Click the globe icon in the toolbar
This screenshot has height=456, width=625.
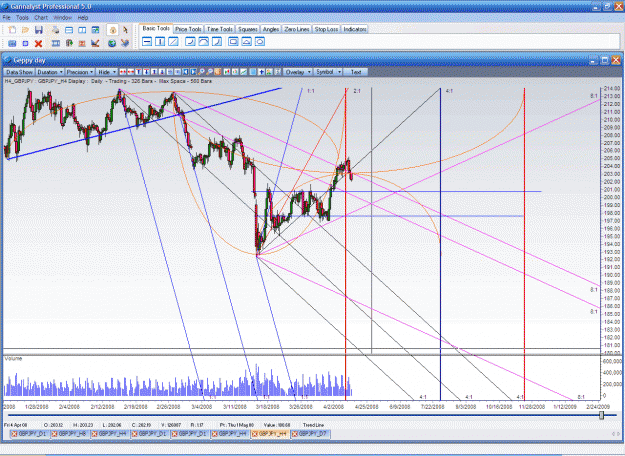[x=112, y=43]
